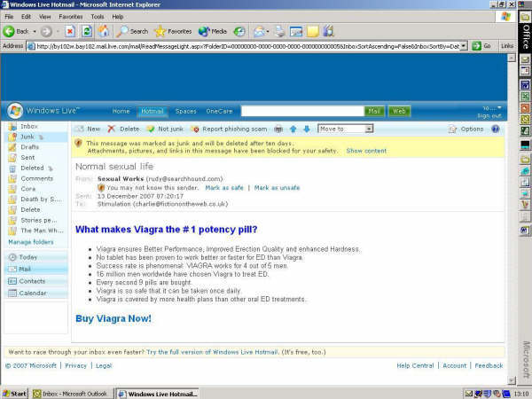Click the green Mail search button
Screen dimensions: 532x399
point(374,111)
